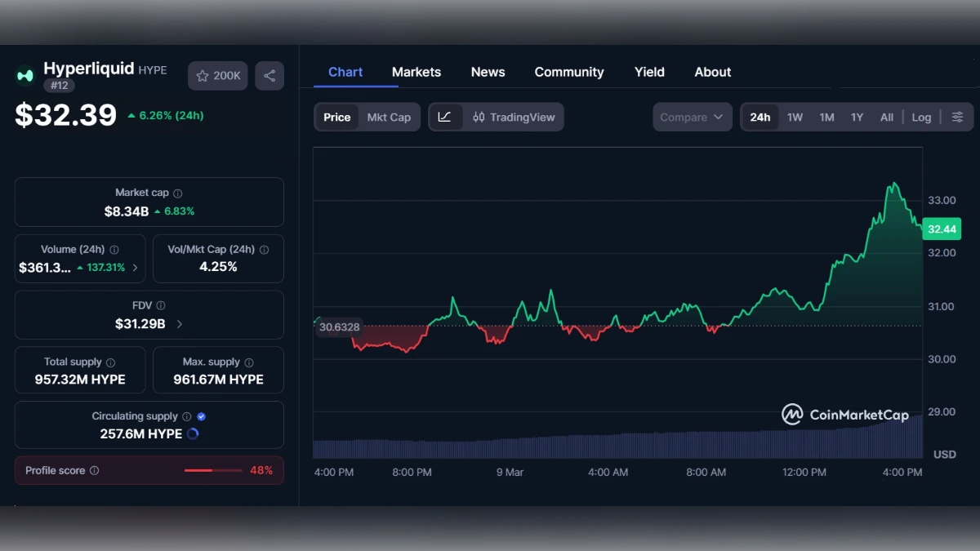Click the CoinMarketCap logo watermark on the chart
This screenshot has height=551, width=980.
click(x=845, y=415)
